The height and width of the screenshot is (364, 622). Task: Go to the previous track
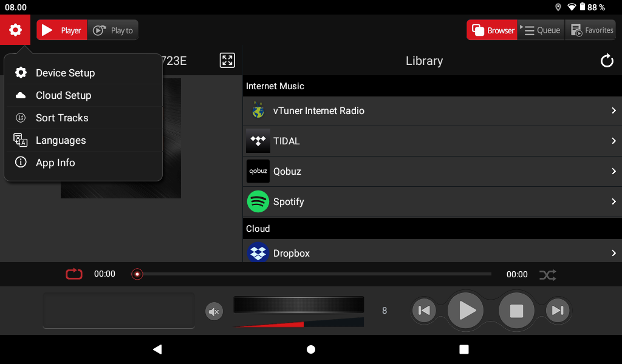point(424,311)
